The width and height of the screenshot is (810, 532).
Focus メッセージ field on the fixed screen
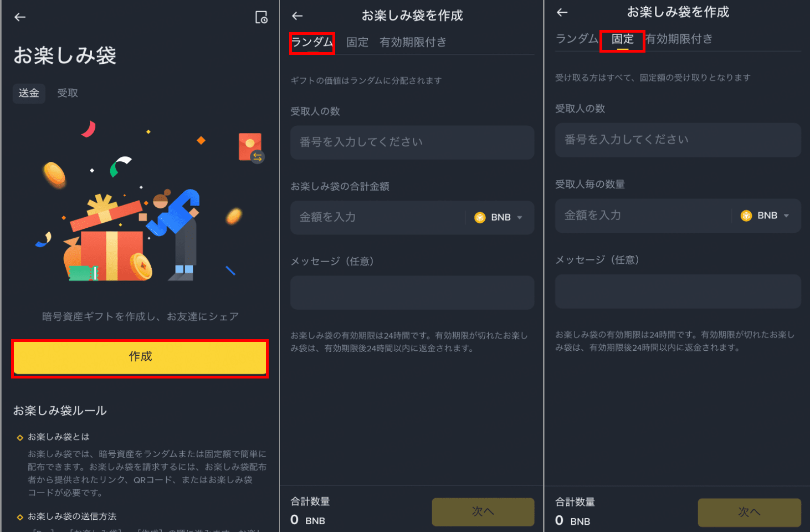pos(678,291)
